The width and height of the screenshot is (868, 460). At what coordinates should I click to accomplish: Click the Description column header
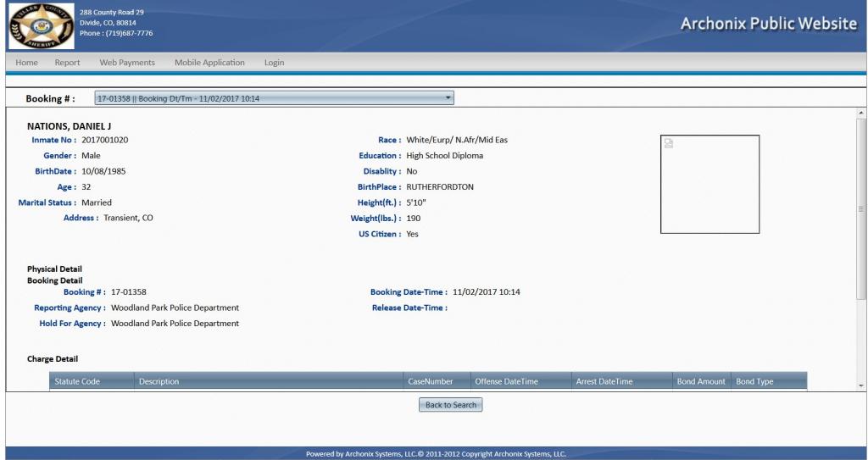pyautogui.click(x=159, y=382)
